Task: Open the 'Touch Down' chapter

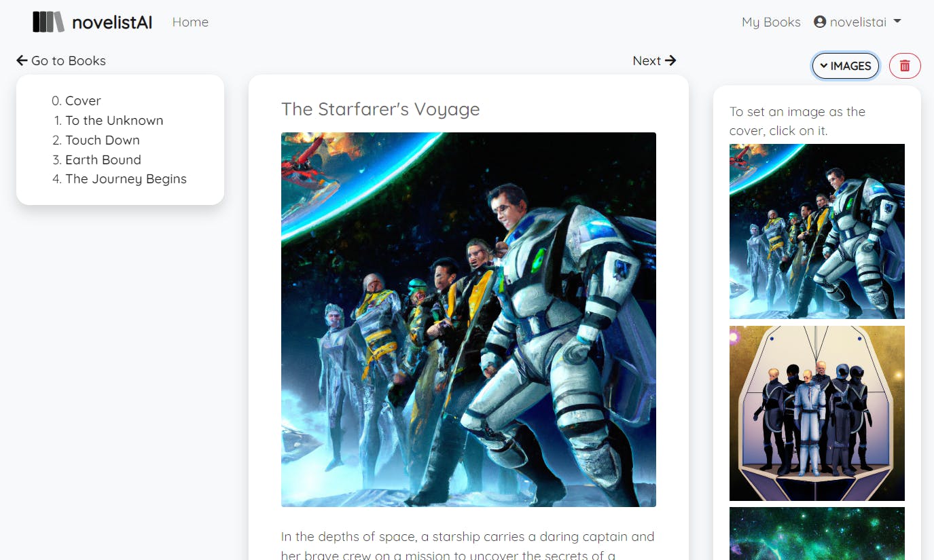Action: pos(103,140)
